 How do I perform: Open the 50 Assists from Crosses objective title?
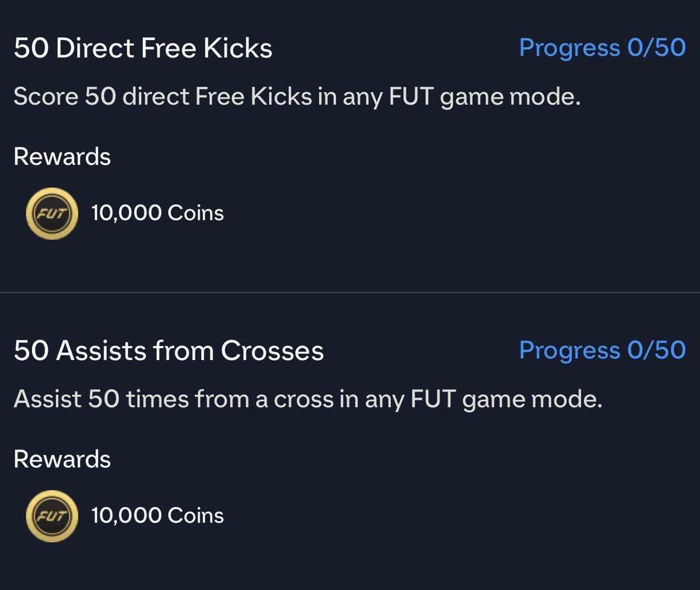(x=169, y=350)
